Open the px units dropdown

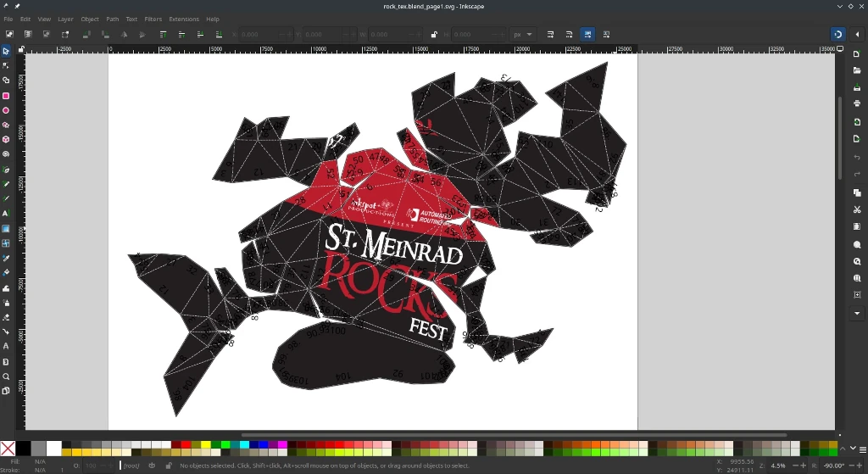[522, 34]
